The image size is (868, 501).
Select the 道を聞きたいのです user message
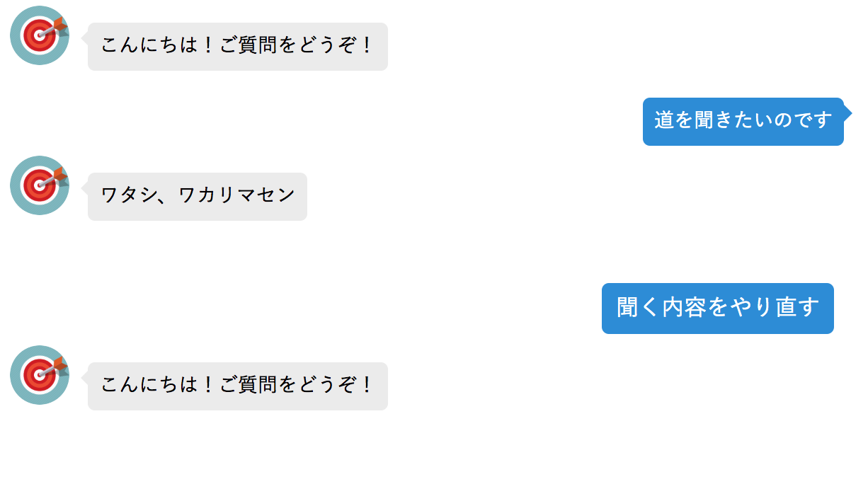743,122
